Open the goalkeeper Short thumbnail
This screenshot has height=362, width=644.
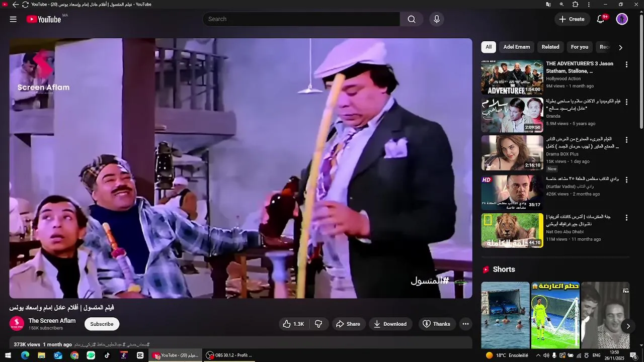(555, 315)
